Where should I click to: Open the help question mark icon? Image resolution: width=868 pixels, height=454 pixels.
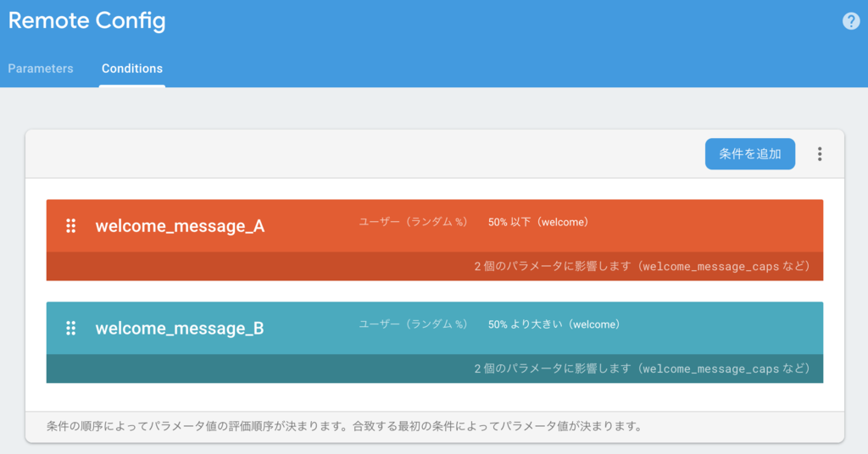(851, 21)
